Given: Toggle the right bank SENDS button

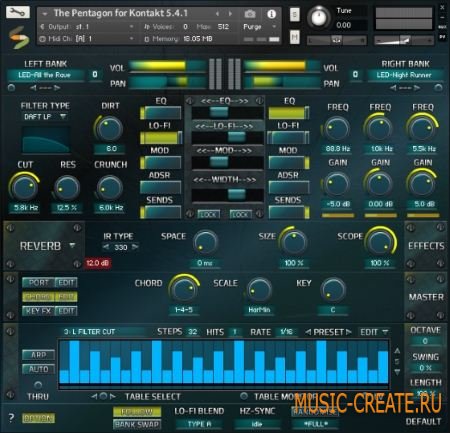Looking at the screenshot, I should (289, 212).
